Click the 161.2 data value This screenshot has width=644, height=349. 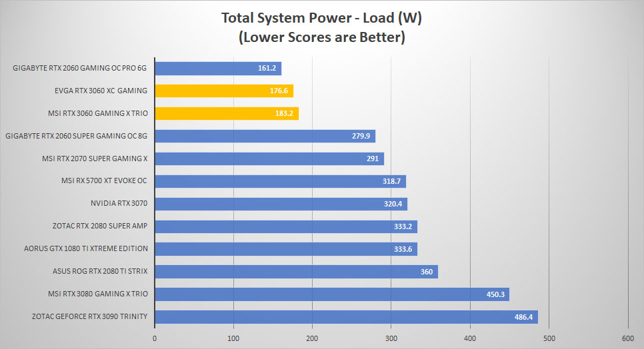(267, 68)
